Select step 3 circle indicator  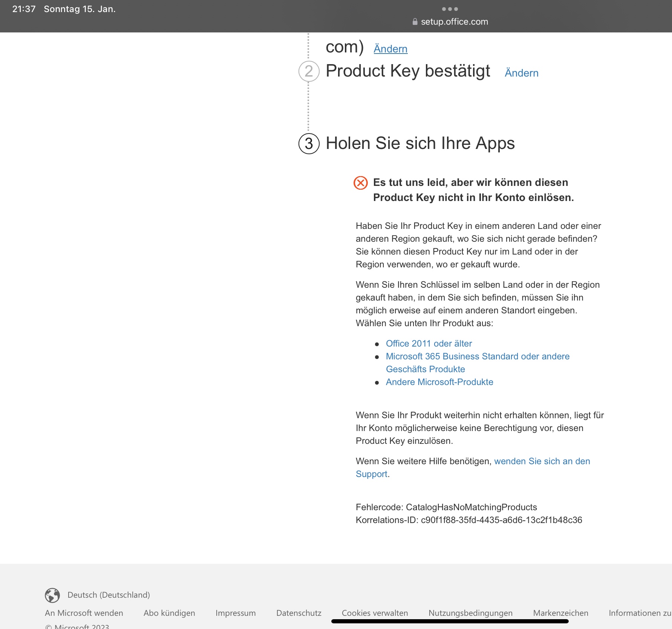(309, 144)
